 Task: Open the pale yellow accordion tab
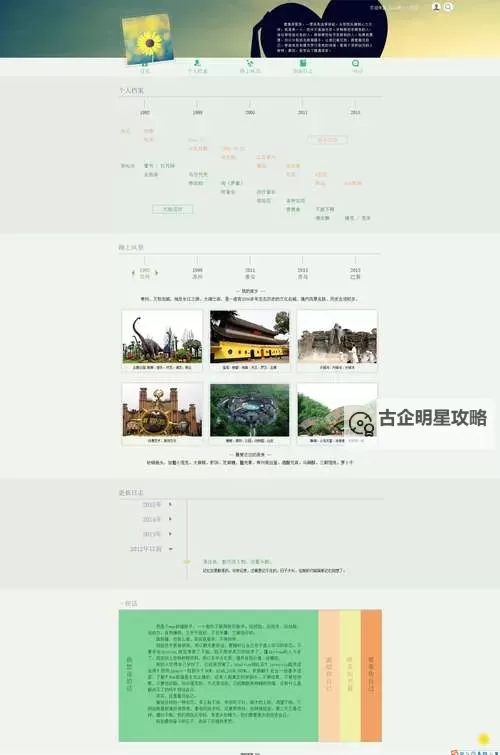click(350, 675)
